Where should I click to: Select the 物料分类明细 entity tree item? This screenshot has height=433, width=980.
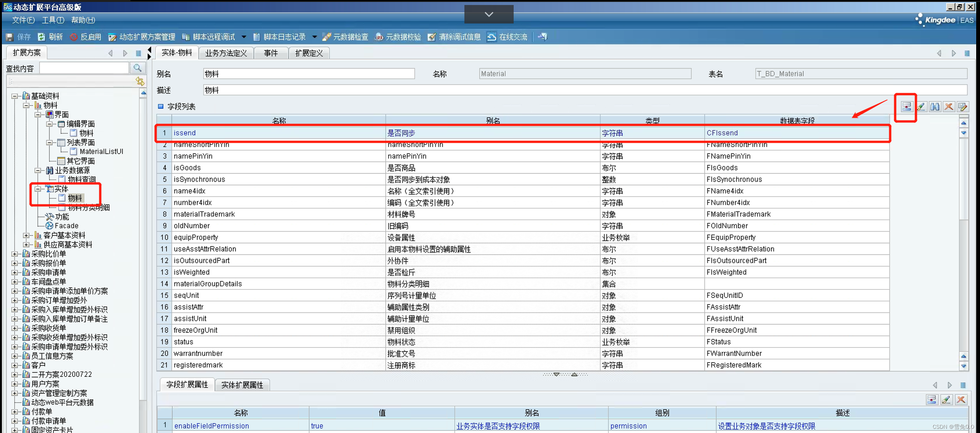(89, 208)
